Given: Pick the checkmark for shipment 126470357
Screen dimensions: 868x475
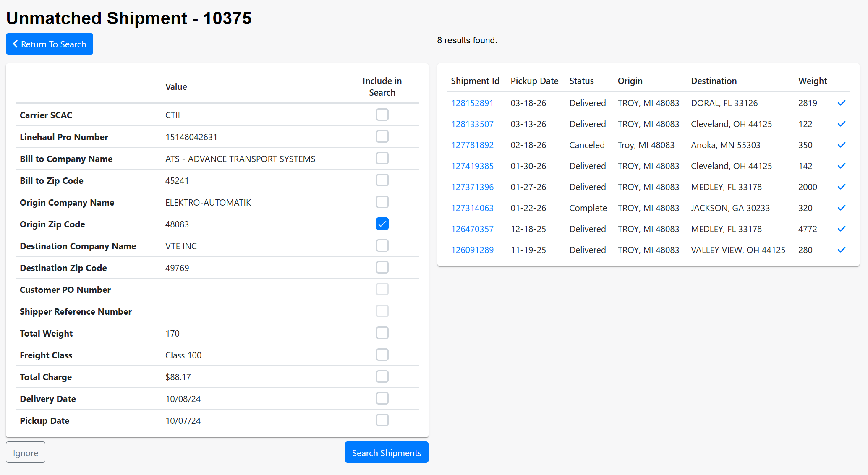Looking at the screenshot, I should [841, 229].
